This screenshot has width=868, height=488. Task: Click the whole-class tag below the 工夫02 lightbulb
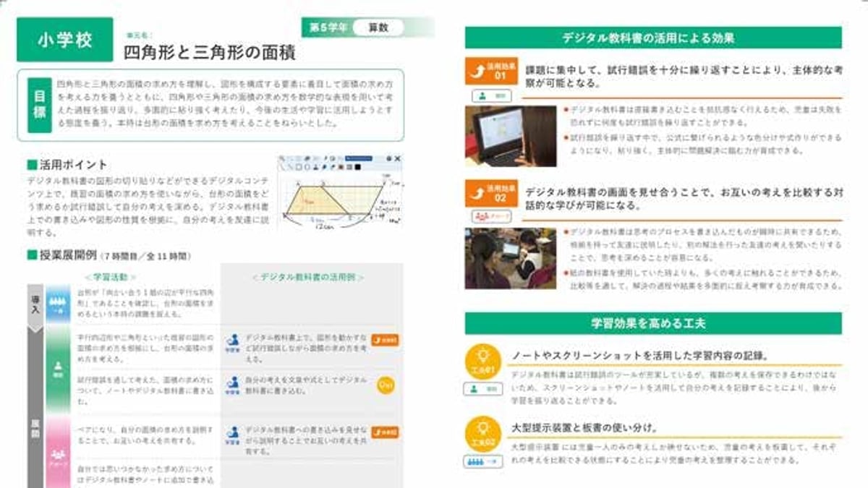(482, 461)
